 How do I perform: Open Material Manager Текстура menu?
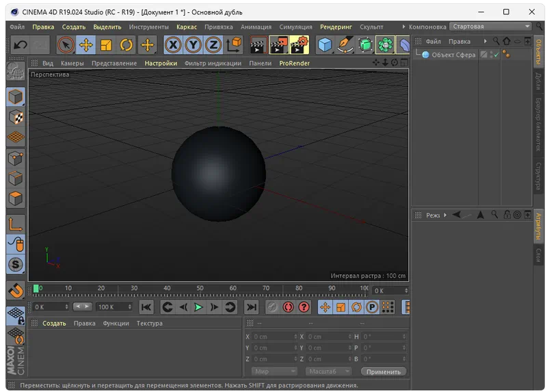(149, 323)
